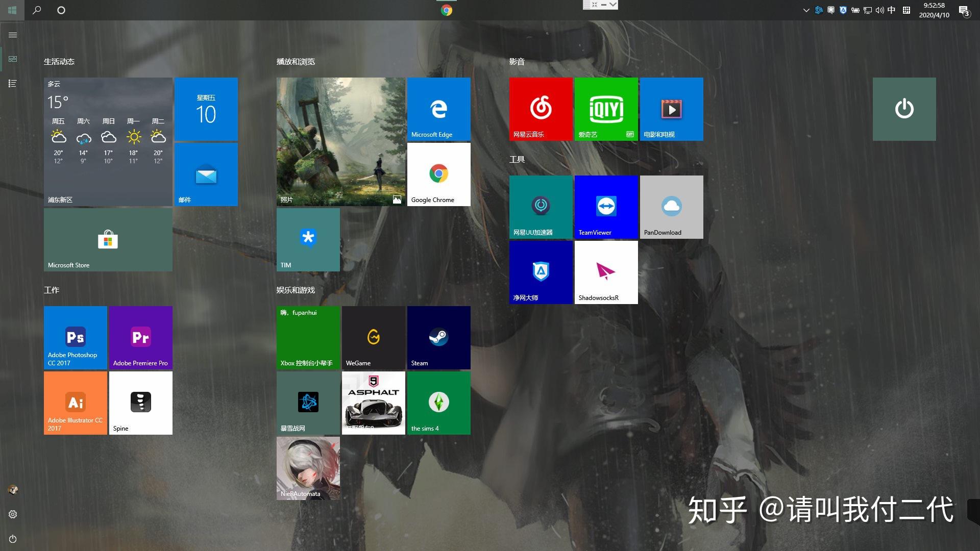980x551 pixels.
Task: Launch Adobe Photoshop CC 2017
Action: pyautogui.click(x=75, y=337)
